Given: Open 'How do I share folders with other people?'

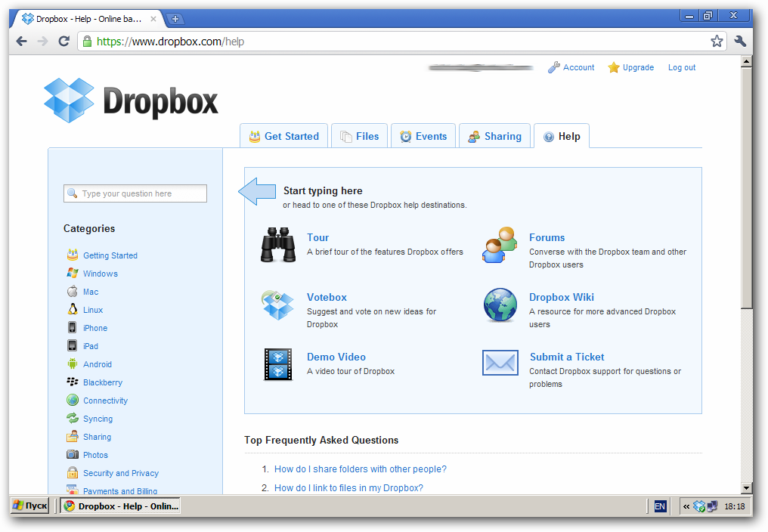Looking at the screenshot, I should [361, 469].
